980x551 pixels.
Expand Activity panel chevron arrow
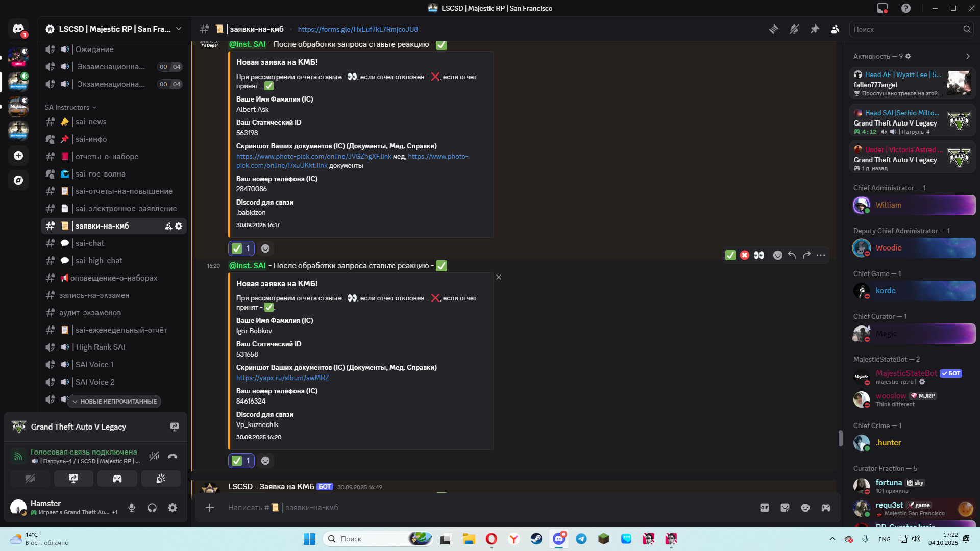click(x=968, y=56)
